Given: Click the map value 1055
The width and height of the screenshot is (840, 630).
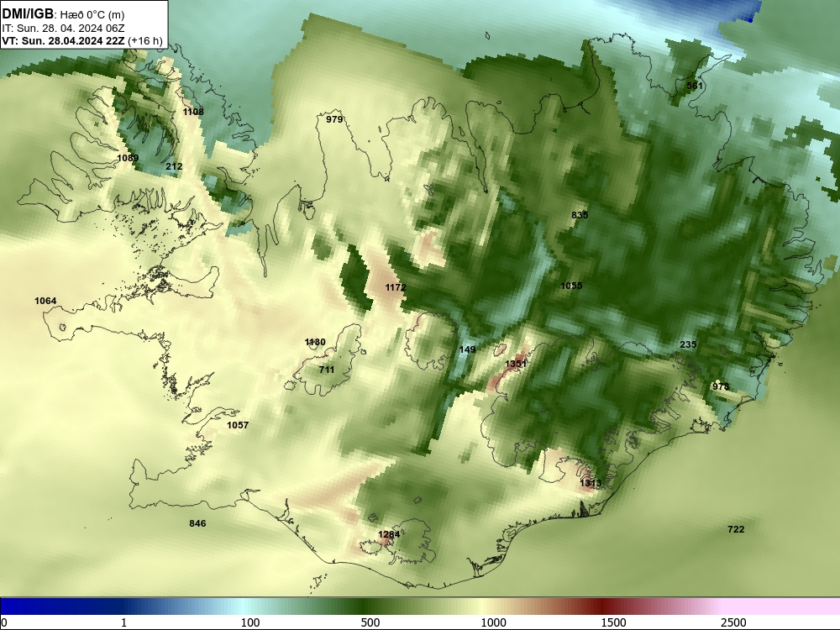Looking at the screenshot, I should pos(571,286).
